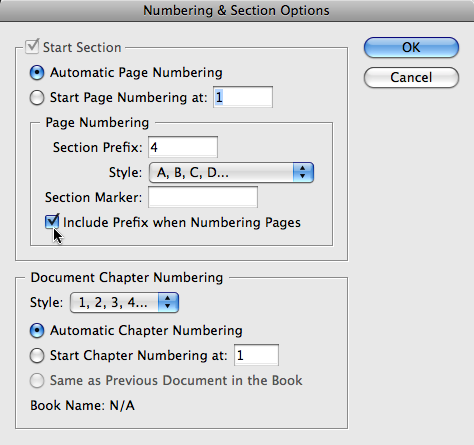This screenshot has width=474, height=445.
Task: Click into the Start Page Numbering at field
Action: [243, 97]
